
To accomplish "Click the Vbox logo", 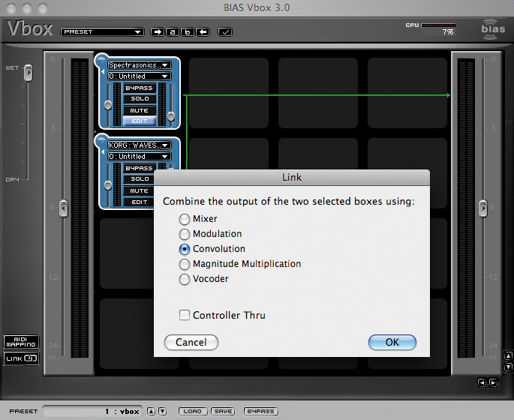I will 29,28.
